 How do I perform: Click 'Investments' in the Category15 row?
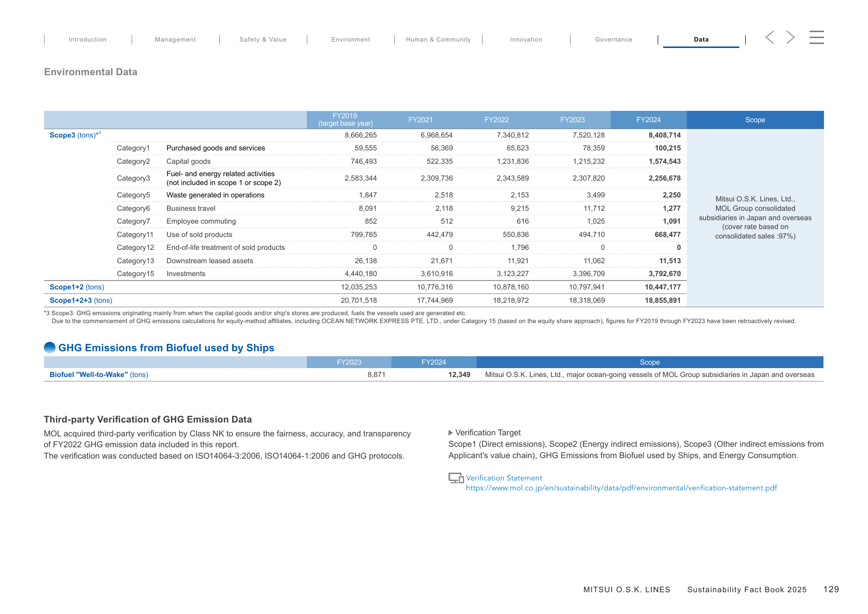[x=186, y=274]
